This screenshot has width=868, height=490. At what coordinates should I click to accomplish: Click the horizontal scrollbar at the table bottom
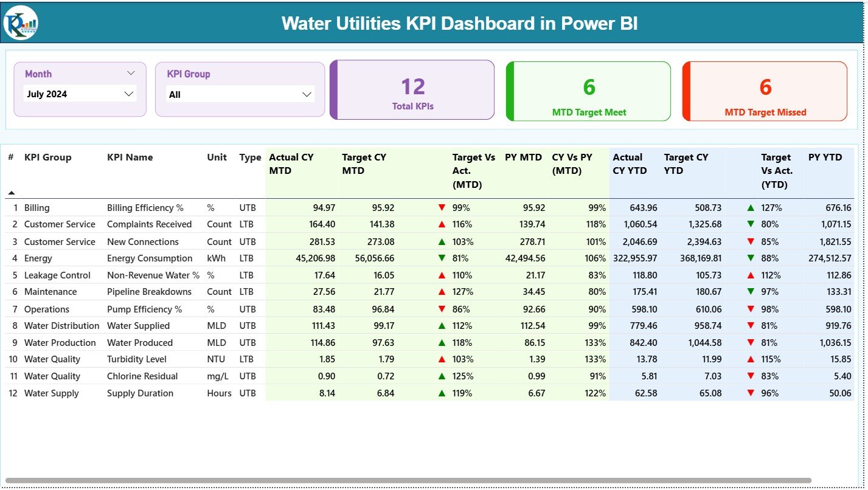pos(408,480)
